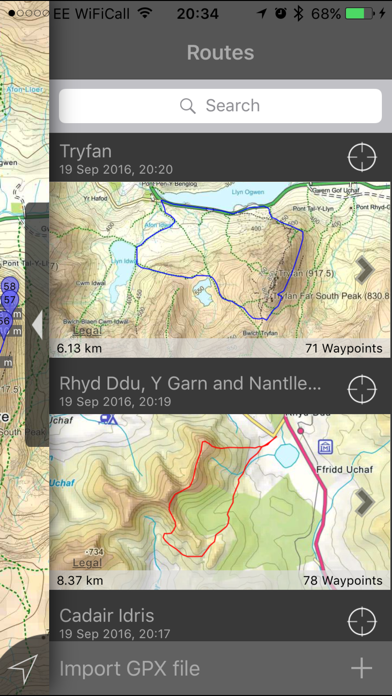
Task: Open Legal link on Tryfan map
Action: point(87,331)
